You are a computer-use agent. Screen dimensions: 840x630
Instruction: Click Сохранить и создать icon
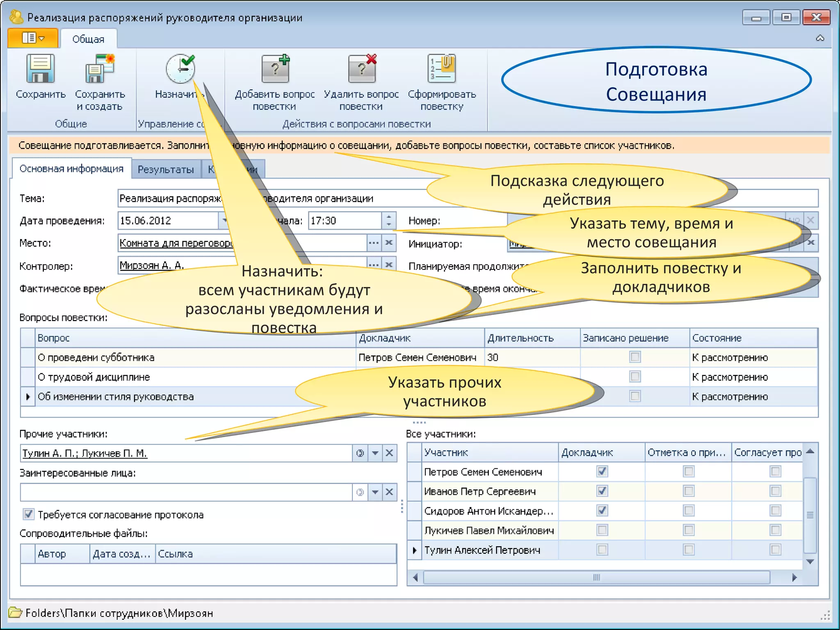100,69
